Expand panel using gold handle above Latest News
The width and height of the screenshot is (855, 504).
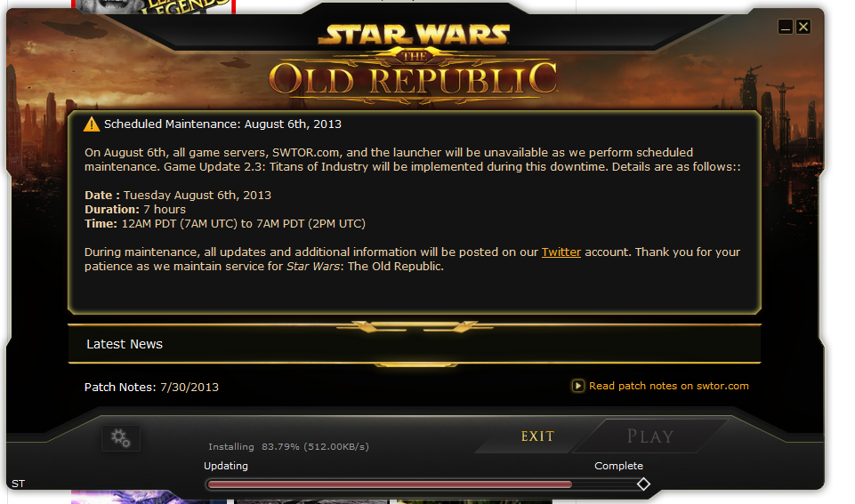pyautogui.click(x=415, y=327)
